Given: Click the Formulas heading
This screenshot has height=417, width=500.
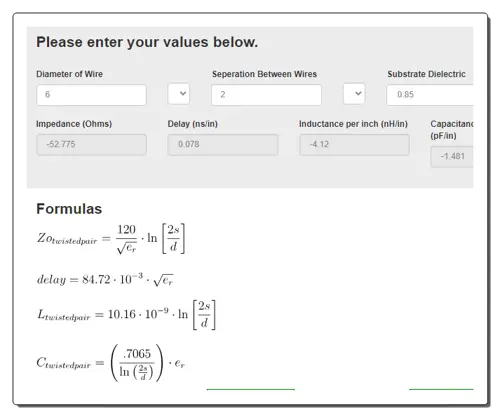Looking at the screenshot, I should pyautogui.click(x=69, y=209).
